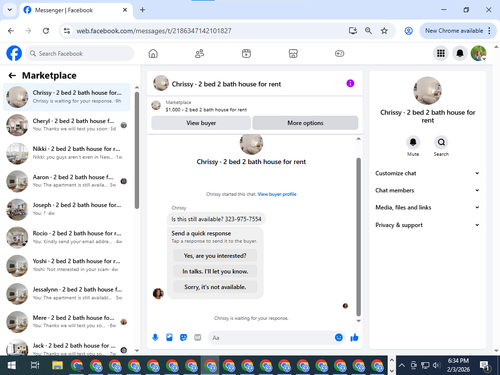The height and width of the screenshot is (375, 500).
Task: Go back using the arrow beside Marketplace
Action: tap(12, 76)
